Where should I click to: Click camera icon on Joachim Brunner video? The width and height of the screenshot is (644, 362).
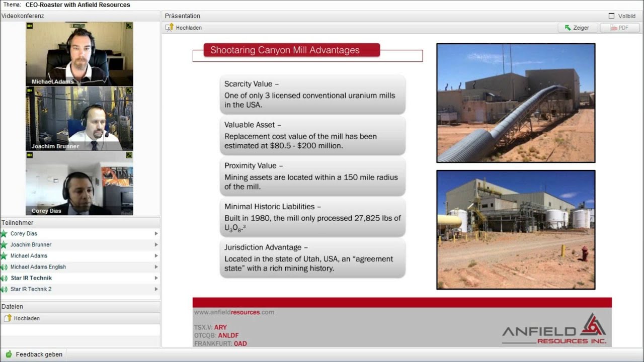(30, 90)
